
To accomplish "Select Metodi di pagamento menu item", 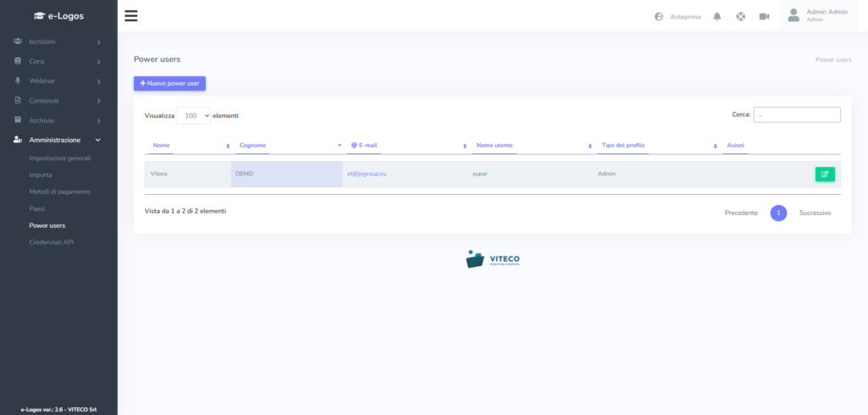I will click(x=59, y=191).
